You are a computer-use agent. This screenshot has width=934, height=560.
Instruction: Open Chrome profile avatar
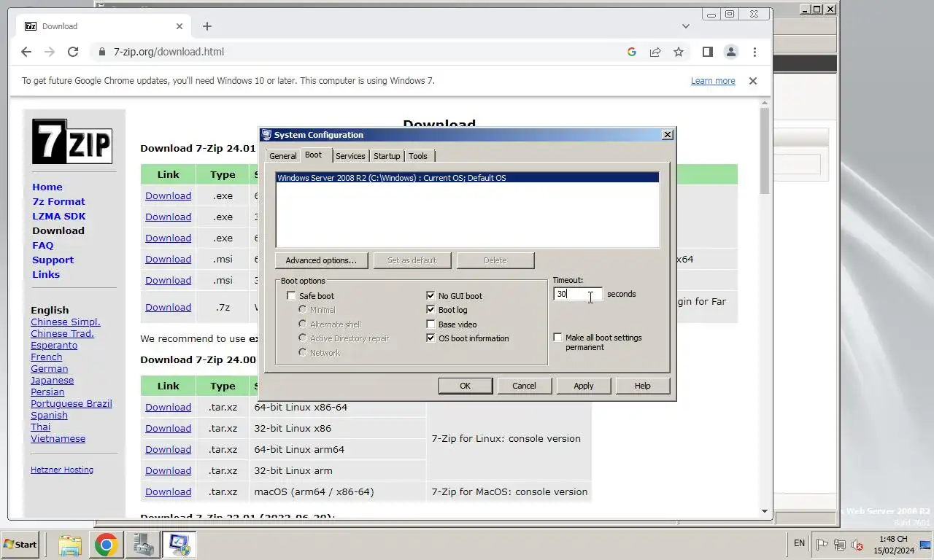tap(730, 52)
